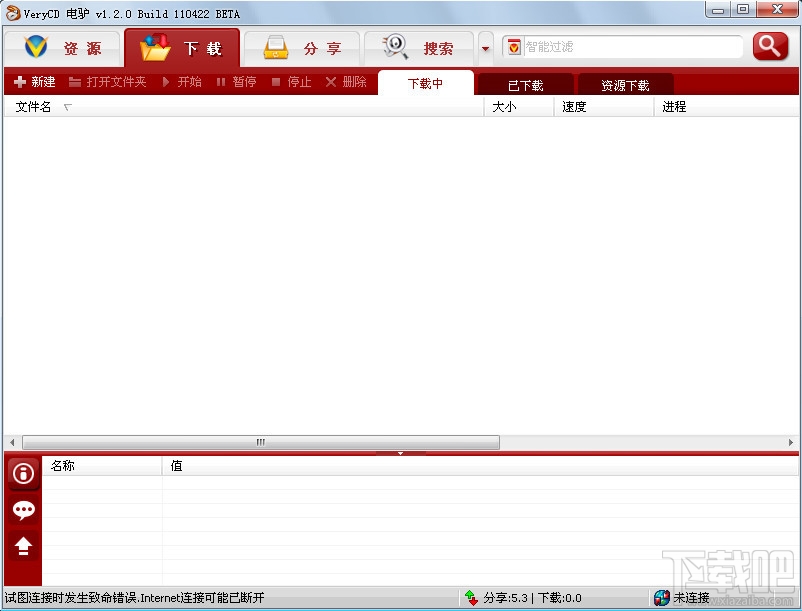Click the 资源 (Resources) shield icon
Viewport: 802px width, 611px height.
[x=36, y=47]
